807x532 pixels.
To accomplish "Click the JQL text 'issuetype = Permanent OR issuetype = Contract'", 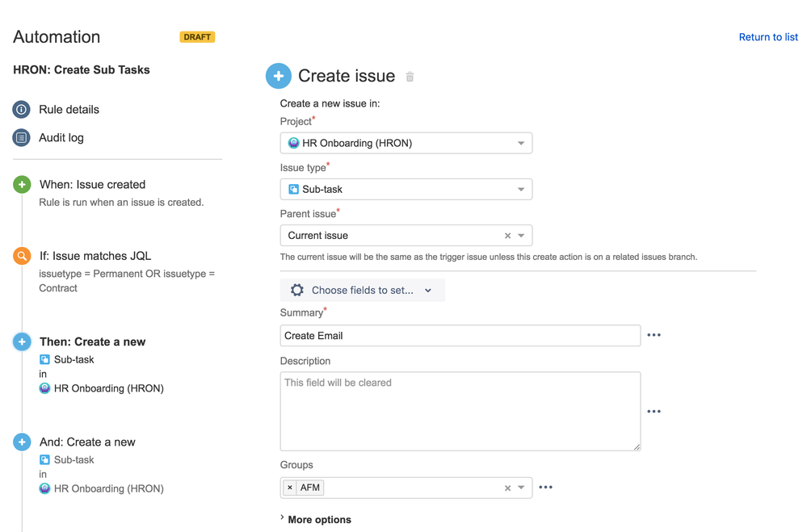I will point(127,281).
